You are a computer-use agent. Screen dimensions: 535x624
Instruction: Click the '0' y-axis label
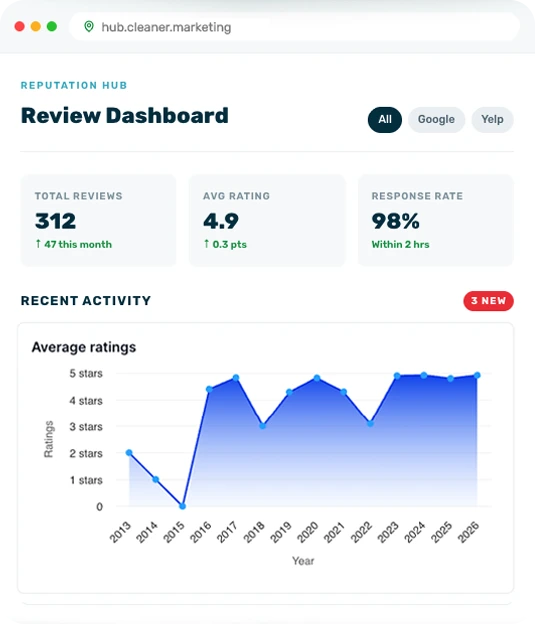pos(100,507)
